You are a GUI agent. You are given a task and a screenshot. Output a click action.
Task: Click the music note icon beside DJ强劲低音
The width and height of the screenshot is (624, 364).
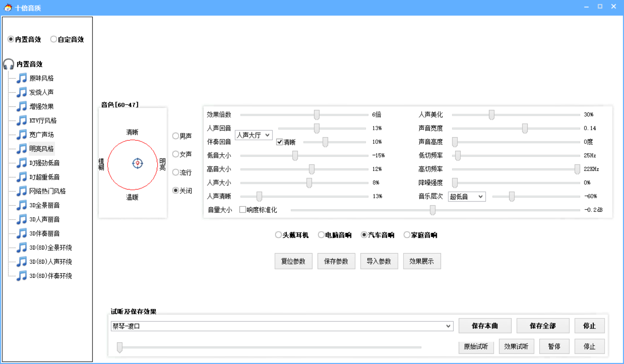point(22,163)
